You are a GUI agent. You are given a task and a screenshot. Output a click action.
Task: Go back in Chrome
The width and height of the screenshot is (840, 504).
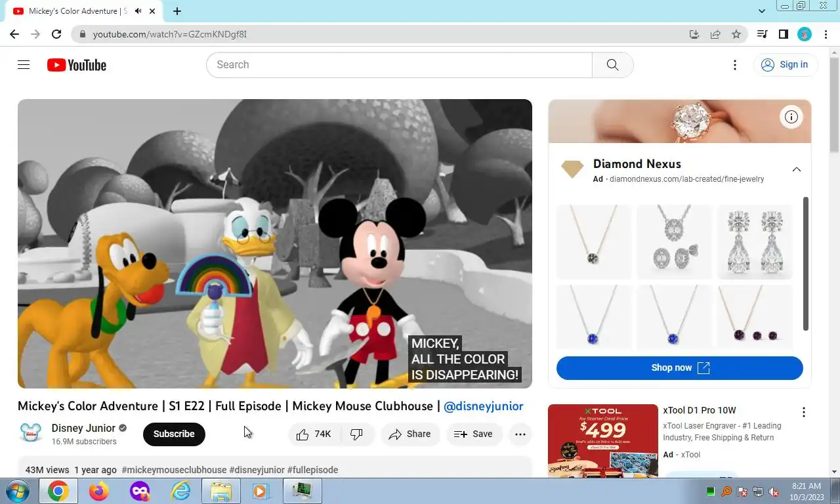click(14, 34)
